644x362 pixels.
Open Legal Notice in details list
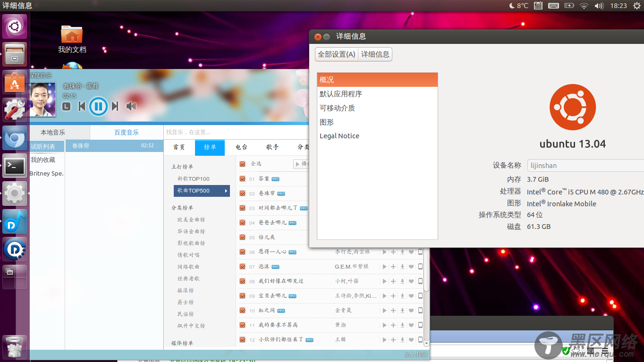[x=377, y=136]
